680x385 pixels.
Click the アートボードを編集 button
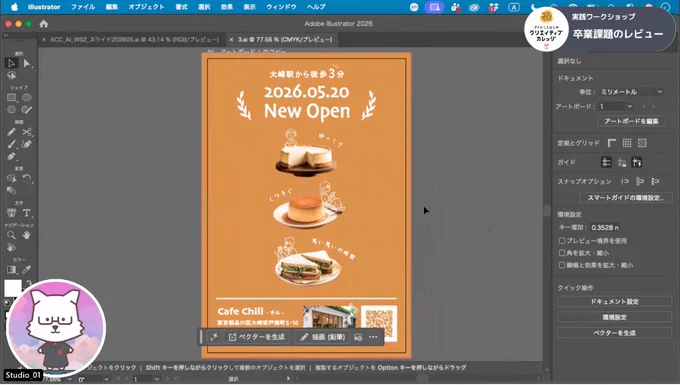point(631,121)
